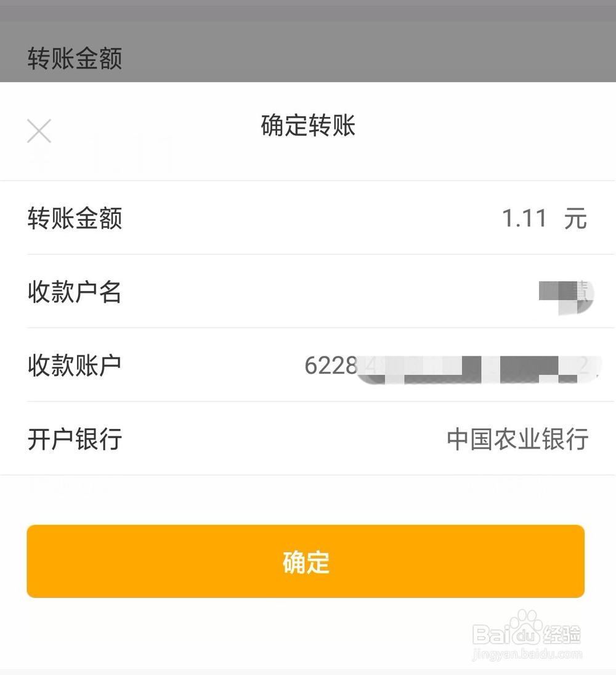Select the 收款户名 label

pyautogui.click(x=75, y=292)
